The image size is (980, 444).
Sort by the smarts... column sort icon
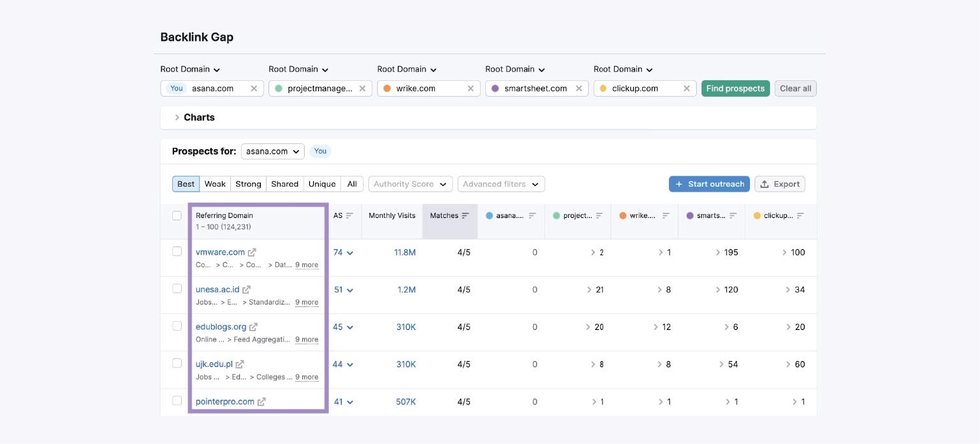point(733,216)
